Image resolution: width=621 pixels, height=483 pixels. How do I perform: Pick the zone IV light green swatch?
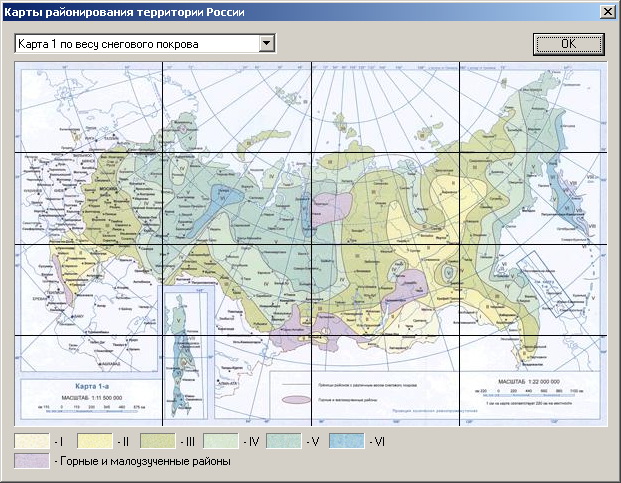[221, 441]
